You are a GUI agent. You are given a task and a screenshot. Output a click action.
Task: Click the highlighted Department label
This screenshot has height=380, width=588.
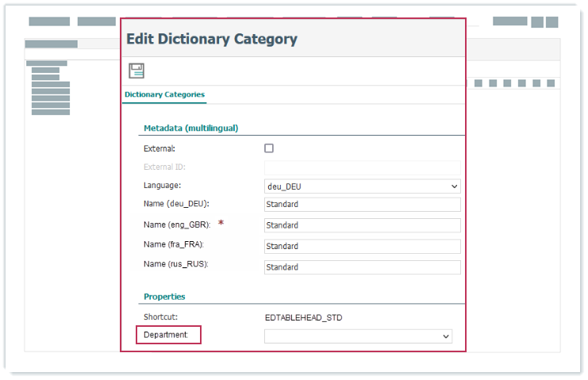point(166,335)
